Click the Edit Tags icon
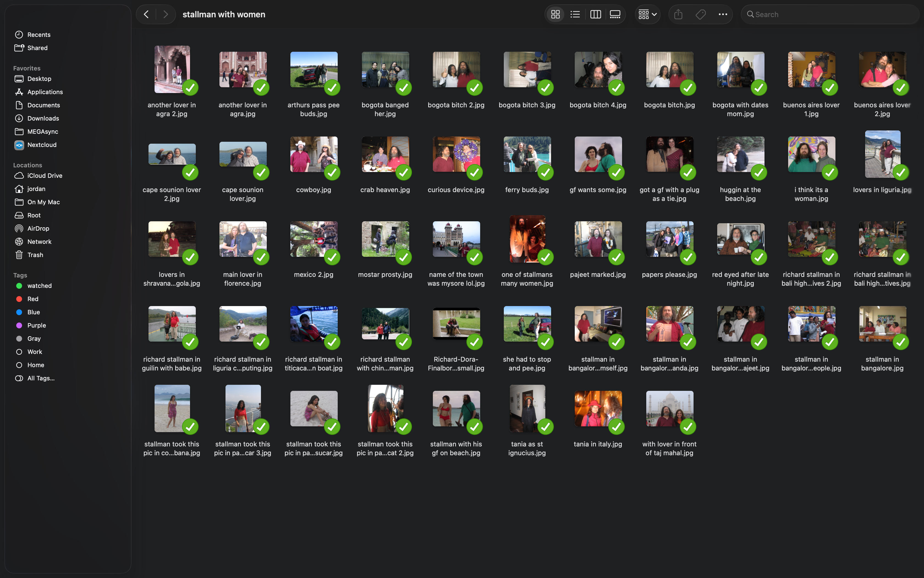This screenshot has width=924, height=578. click(x=701, y=15)
